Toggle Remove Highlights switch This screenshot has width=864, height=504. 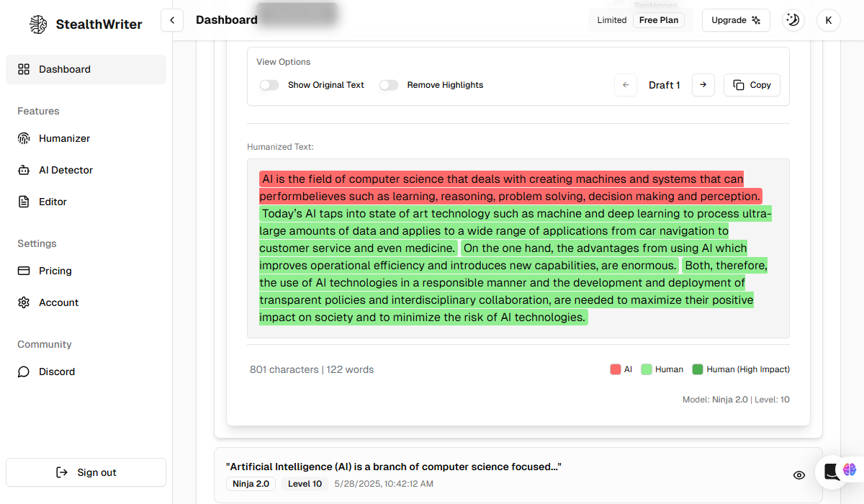389,85
